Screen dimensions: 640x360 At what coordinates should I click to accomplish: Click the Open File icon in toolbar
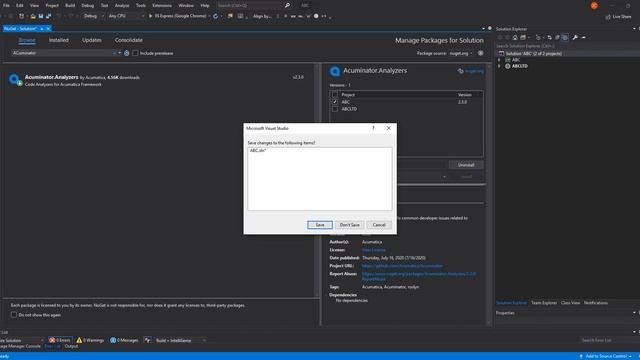click(33, 16)
